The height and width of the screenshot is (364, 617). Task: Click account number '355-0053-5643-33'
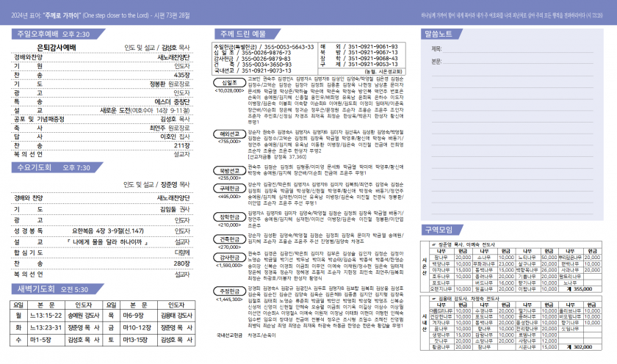(x=289, y=47)
